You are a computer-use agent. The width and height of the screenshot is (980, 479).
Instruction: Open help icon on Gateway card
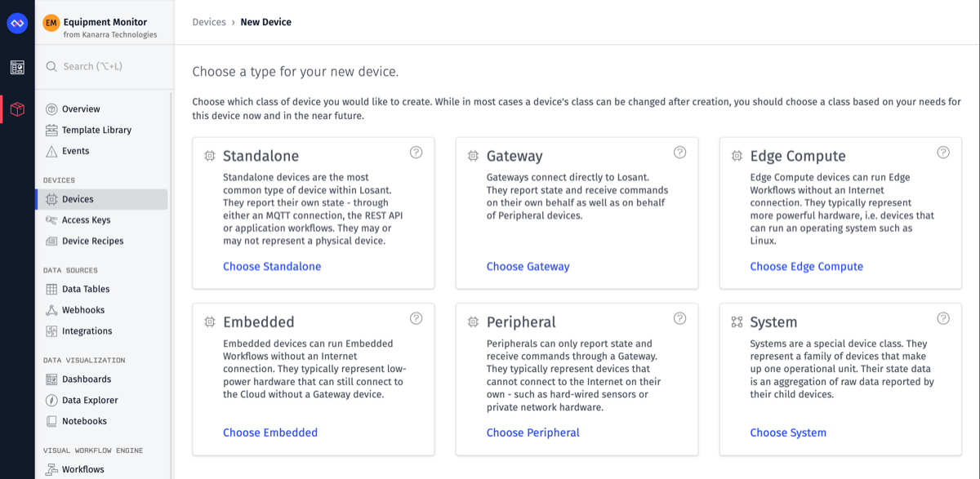tap(680, 153)
